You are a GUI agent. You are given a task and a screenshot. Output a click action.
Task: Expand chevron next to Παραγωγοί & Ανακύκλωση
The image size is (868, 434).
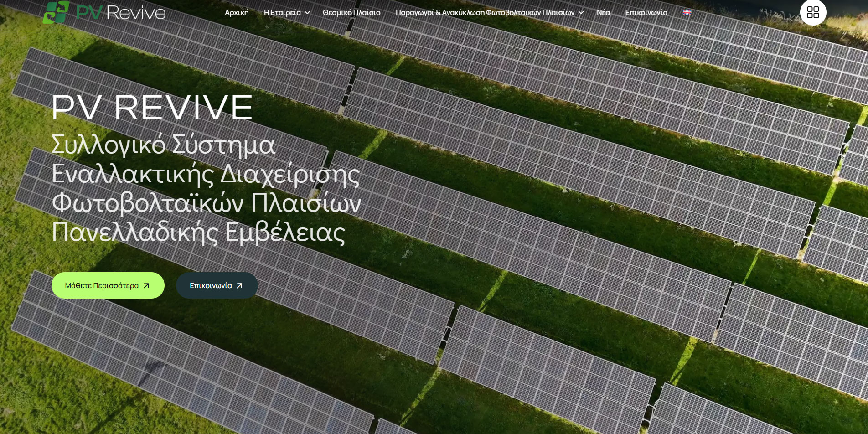(x=581, y=13)
